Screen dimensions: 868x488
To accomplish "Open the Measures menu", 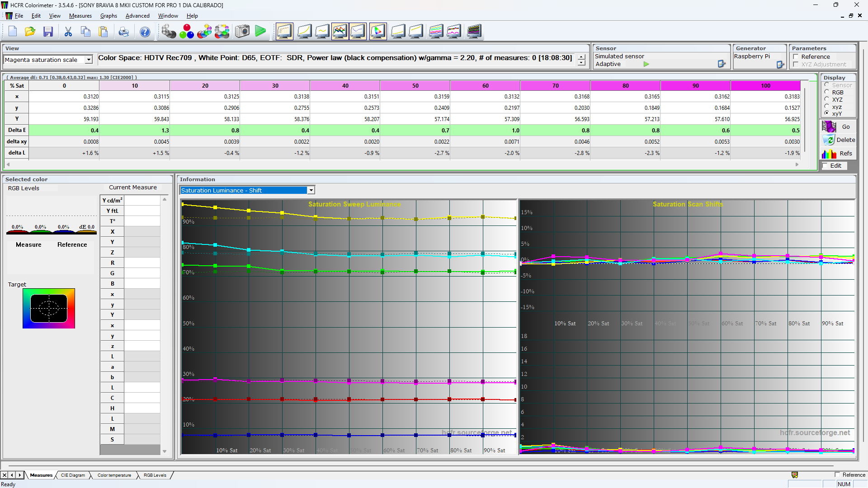I will [x=80, y=16].
